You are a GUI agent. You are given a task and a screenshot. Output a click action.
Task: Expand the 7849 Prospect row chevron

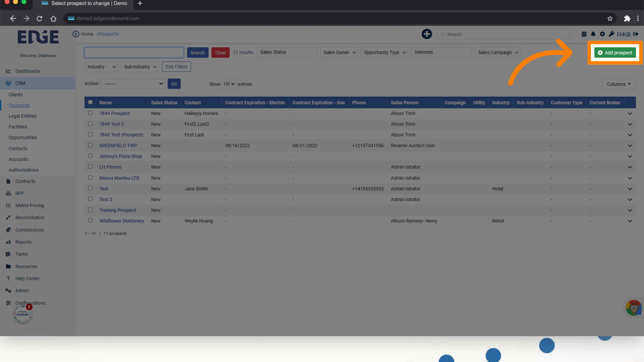click(630, 113)
